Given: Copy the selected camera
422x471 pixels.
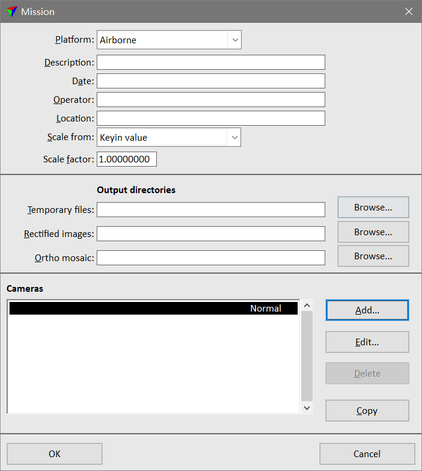Looking at the screenshot, I should tap(367, 411).
